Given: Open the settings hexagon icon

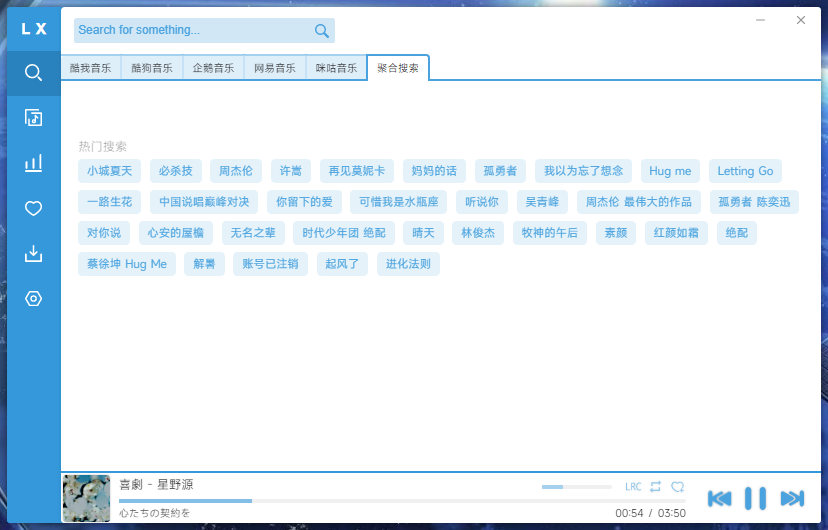Looking at the screenshot, I should point(34,298).
